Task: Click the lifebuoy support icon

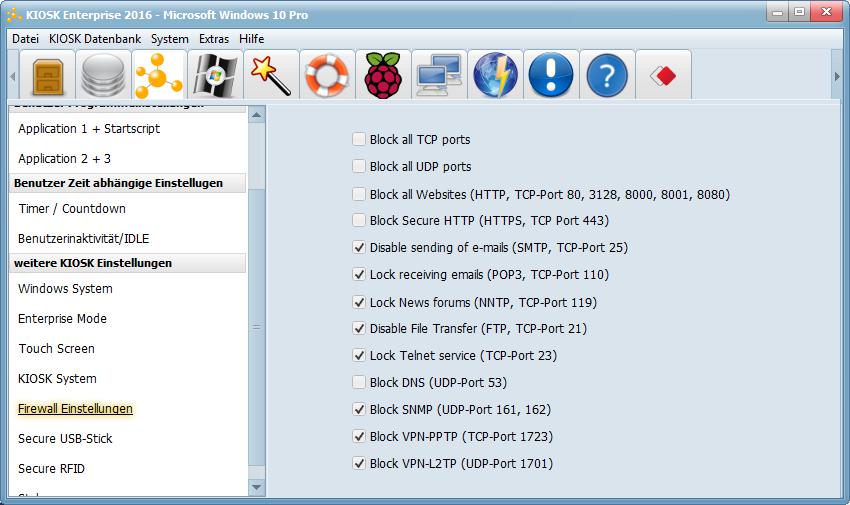Action: pos(327,75)
